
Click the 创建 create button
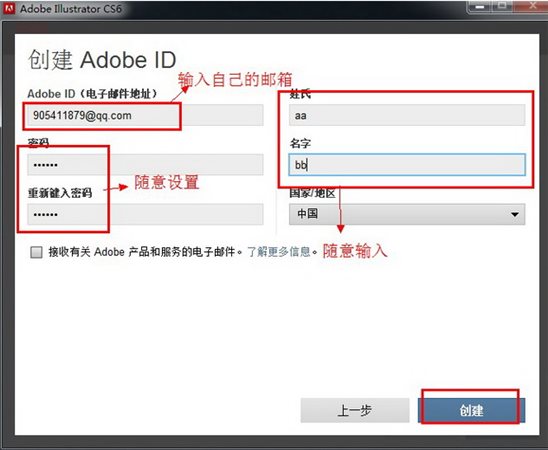[471, 411]
